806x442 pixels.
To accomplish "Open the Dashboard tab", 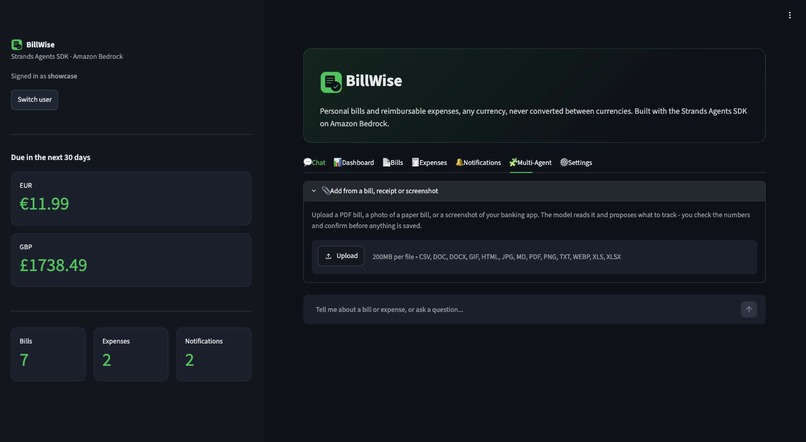I will (354, 162).
